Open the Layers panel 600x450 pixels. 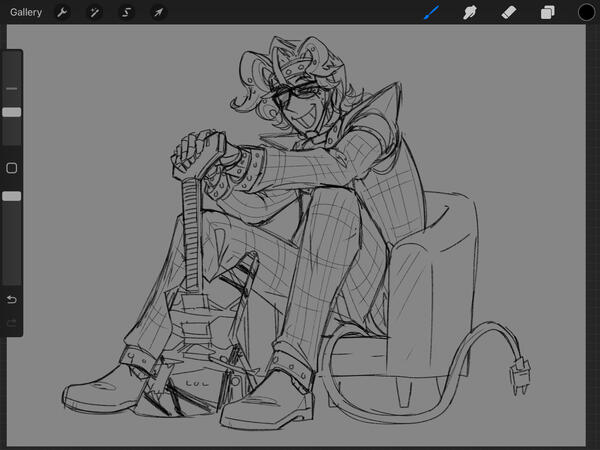pos(547,12)
